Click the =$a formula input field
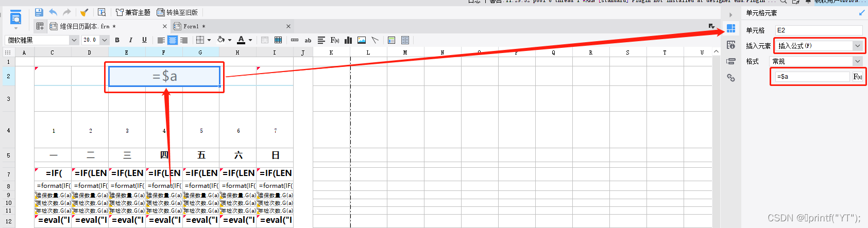The height and width of the screenshot is (228, 868). [813, 77]
